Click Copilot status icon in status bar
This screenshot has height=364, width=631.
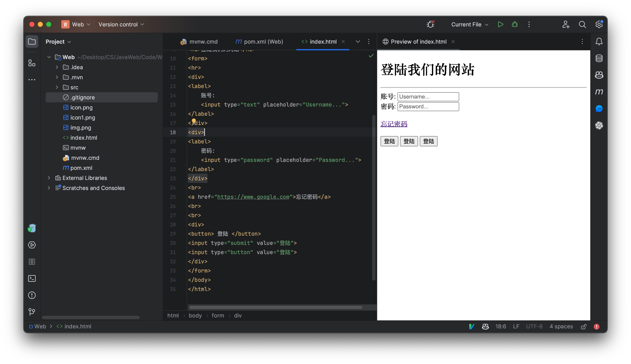coord(485,326)
